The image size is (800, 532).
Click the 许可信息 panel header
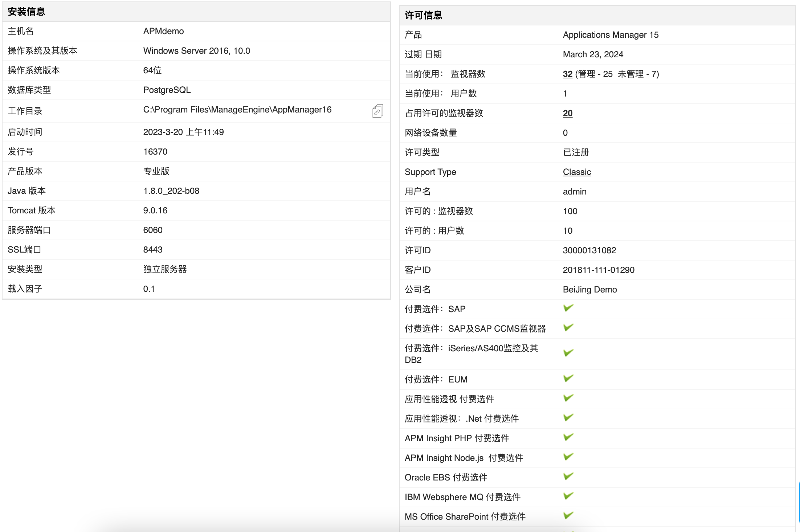point(597,16)
